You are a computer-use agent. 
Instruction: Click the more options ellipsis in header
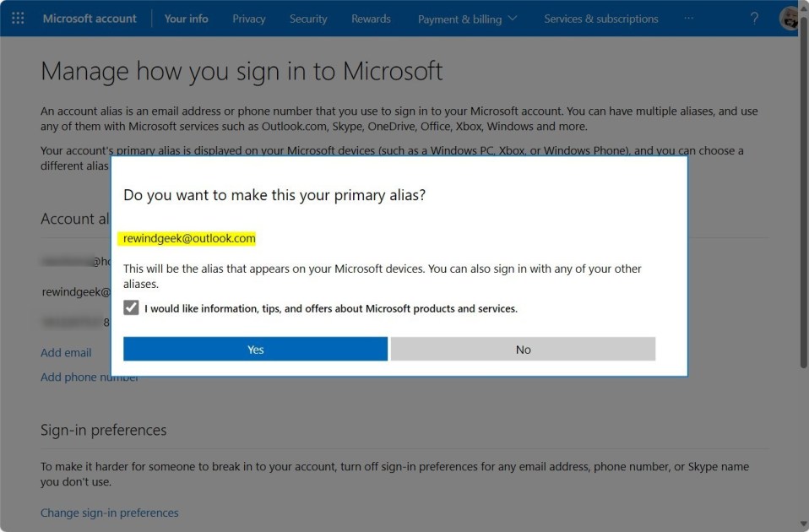coord(689,19)
